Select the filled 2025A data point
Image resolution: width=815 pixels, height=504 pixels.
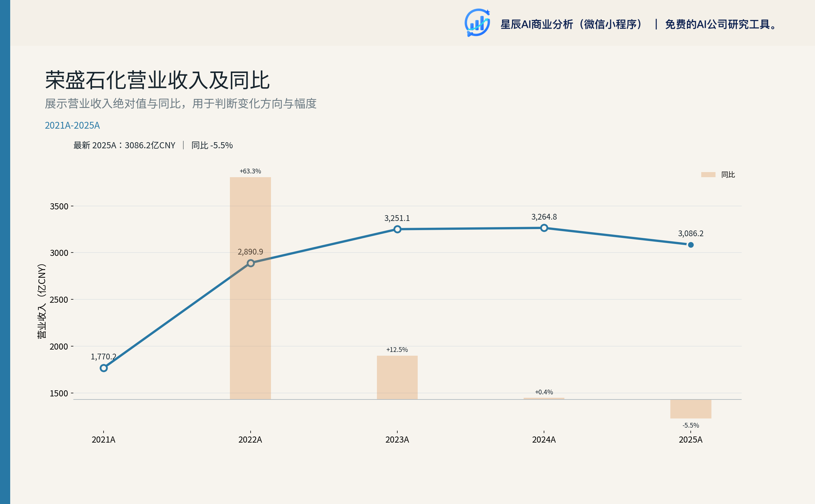pos(691,245)
